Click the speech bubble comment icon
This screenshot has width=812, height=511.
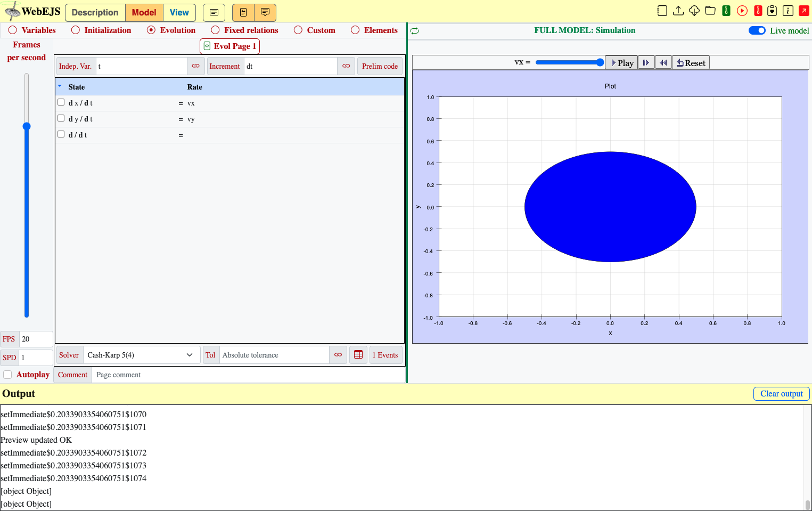[x=265, y=12]
